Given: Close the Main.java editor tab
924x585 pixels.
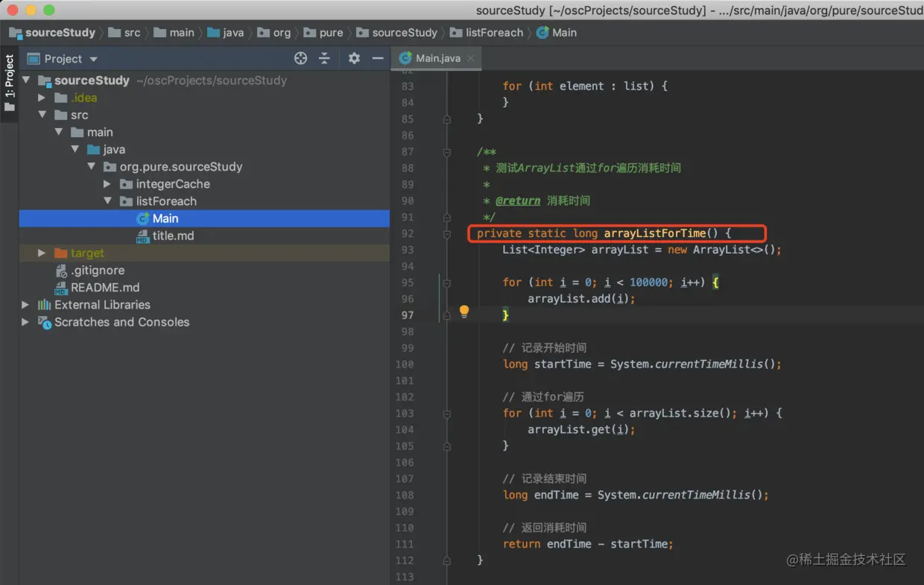Looking at the screenshot, I should [x=472, y=58].
